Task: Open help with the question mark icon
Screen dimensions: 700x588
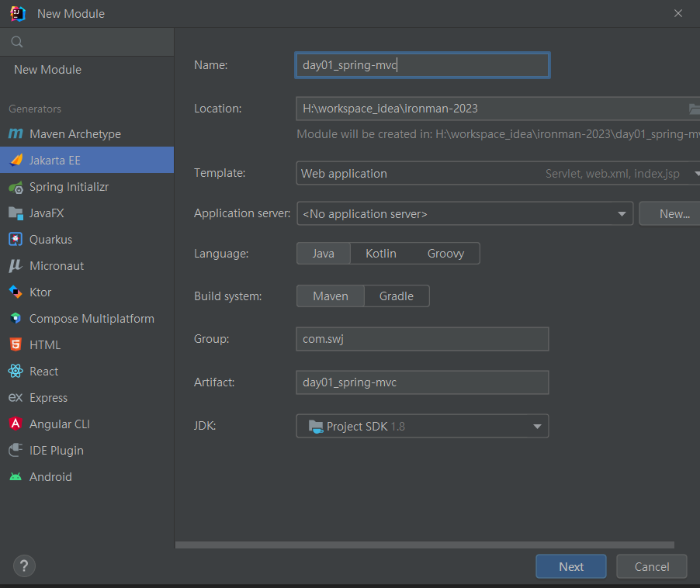Action: click(x=24, y=566)
